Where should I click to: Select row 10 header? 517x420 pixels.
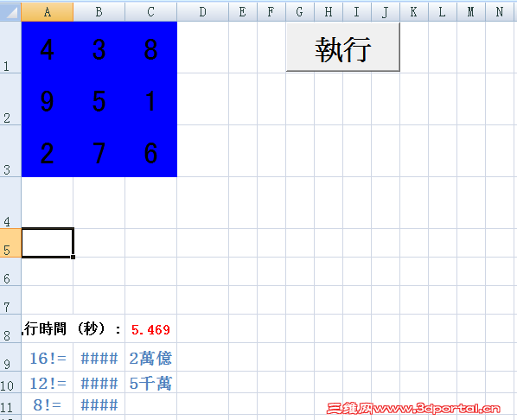pos(10,382)
